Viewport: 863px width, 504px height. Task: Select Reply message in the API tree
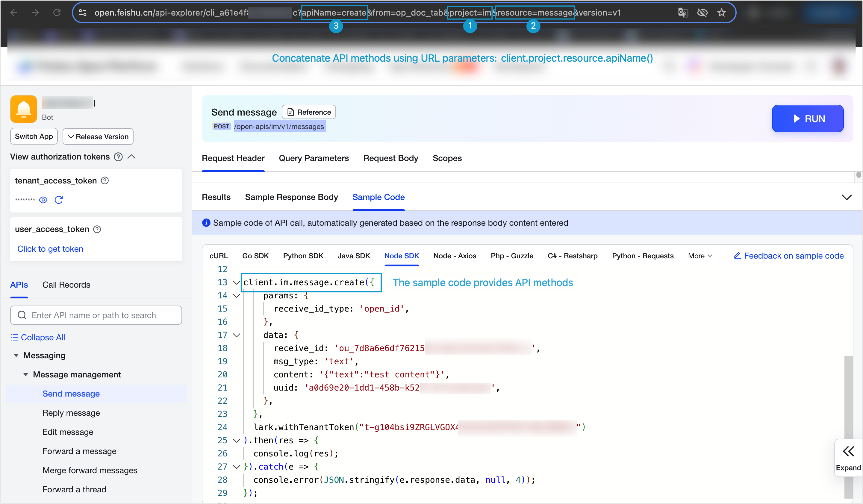pos(71,413)
